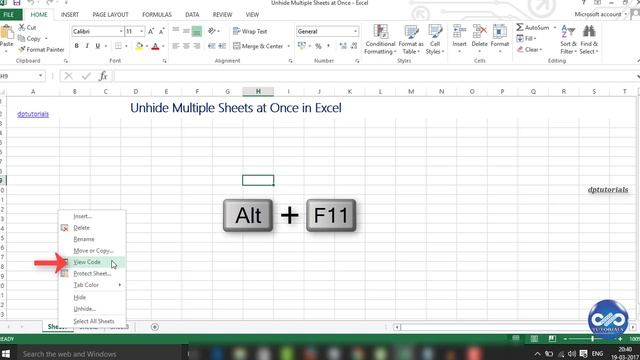Switch to the INSERT ribbon tab
Screen dimensions: 640x360
70,15
